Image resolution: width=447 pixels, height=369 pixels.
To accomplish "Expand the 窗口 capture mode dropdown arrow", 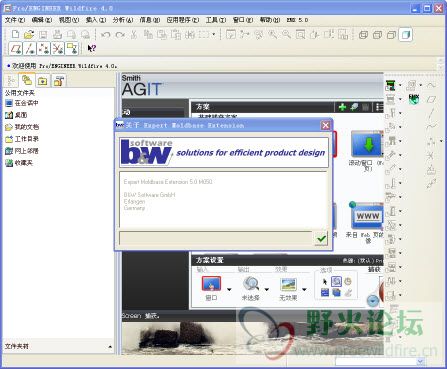I will [229, 289].
